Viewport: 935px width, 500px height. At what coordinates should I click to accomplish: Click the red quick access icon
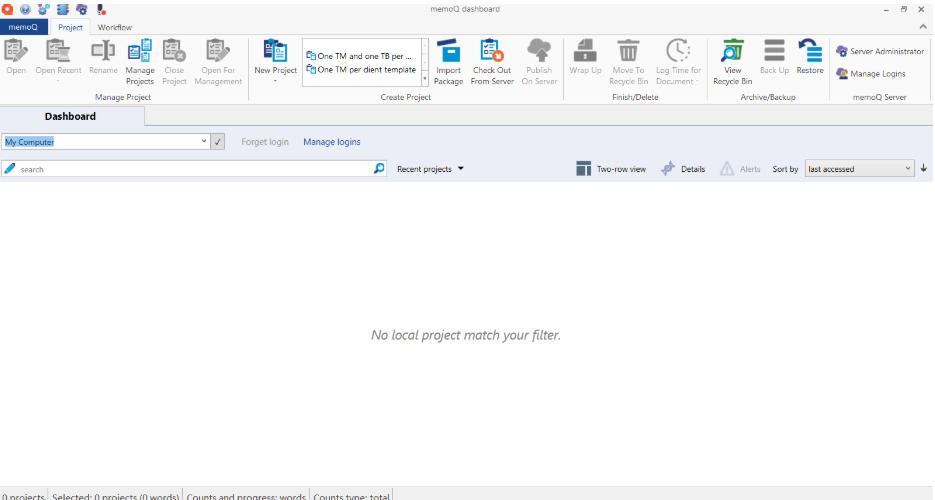(x=7, y=9)
